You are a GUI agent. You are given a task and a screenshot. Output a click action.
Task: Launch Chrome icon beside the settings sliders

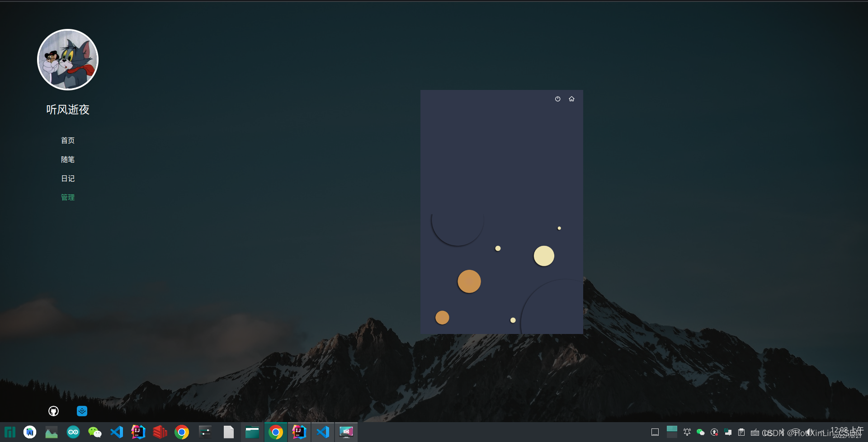click(182, 432)
